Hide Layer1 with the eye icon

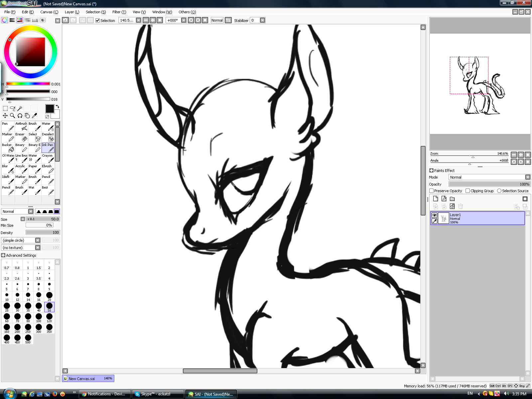click(x=434, y=215)
